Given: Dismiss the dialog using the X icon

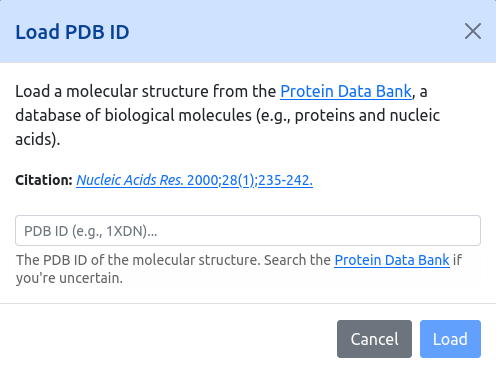Looking at the screenshot, I should (473, 31).
